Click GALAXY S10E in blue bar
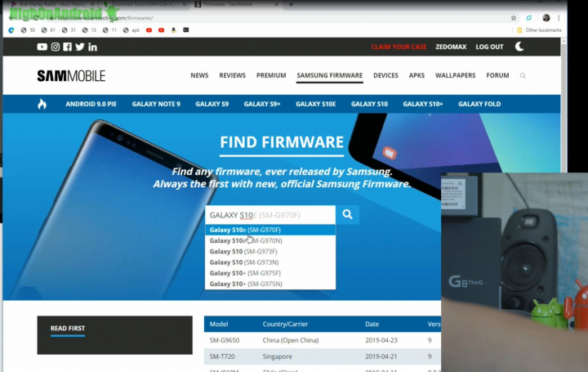 [x=316, y=104]
